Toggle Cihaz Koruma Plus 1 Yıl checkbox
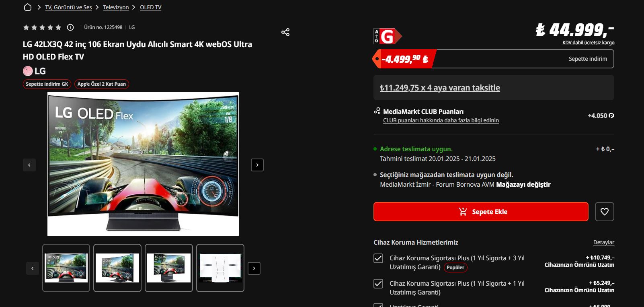This screenshot has height=307, width=644. click(x=378, y=284)
